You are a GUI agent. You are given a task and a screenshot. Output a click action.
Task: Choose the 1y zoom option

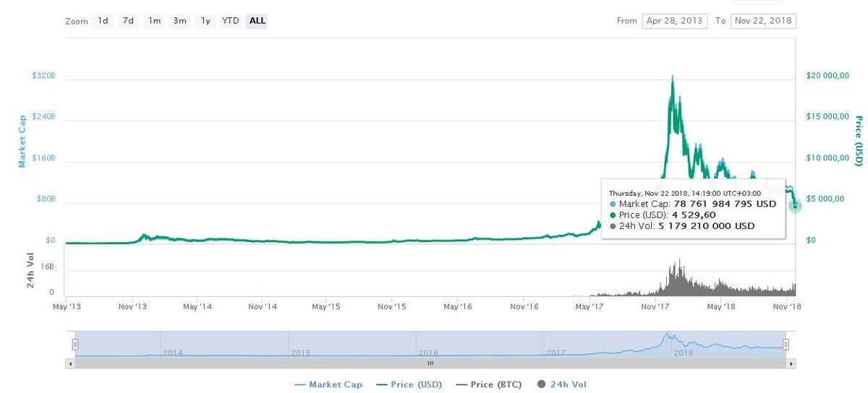point(205,21)
